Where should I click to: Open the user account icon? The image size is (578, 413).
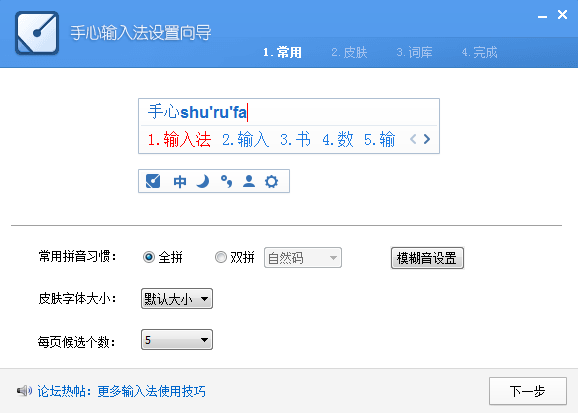click(249, 181)
